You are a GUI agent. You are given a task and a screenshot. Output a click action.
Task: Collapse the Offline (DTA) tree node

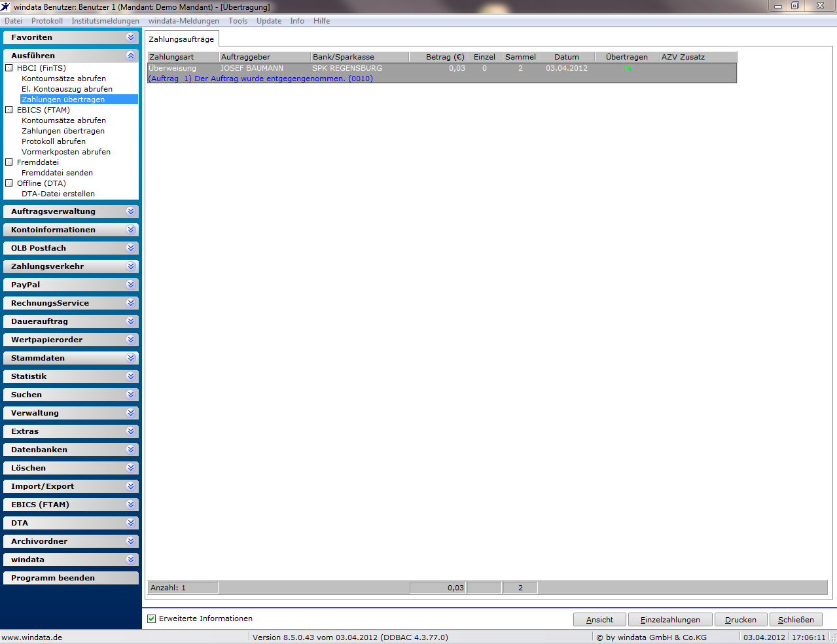(9, 183)
